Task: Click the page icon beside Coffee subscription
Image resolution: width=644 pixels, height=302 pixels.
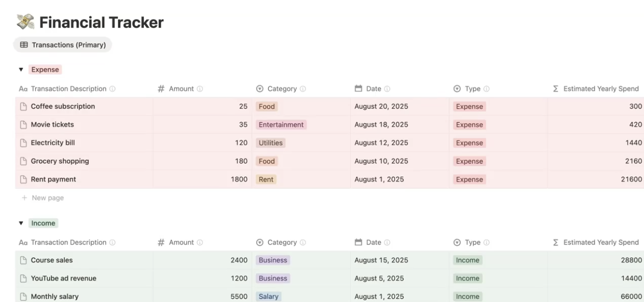Action: tap(23, 107)
